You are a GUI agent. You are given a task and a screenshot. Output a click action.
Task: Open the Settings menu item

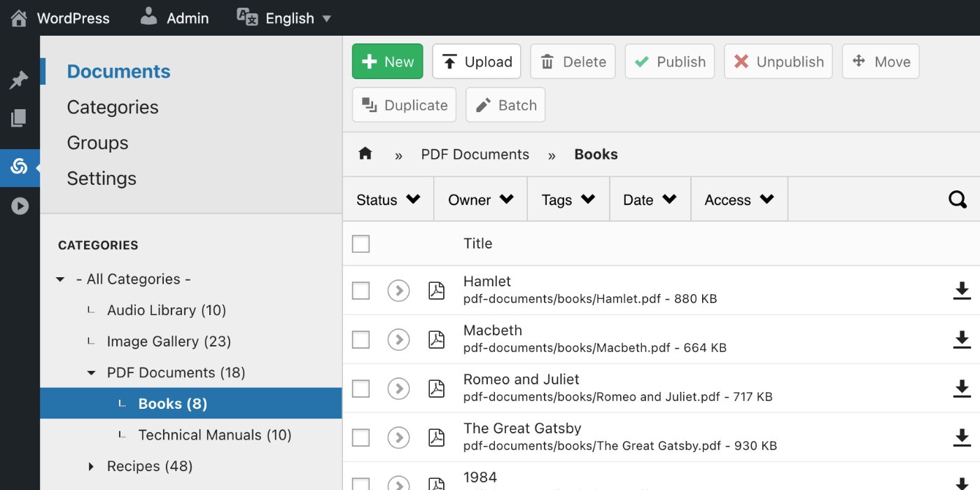pyautogui.click(x=101, y=178)
